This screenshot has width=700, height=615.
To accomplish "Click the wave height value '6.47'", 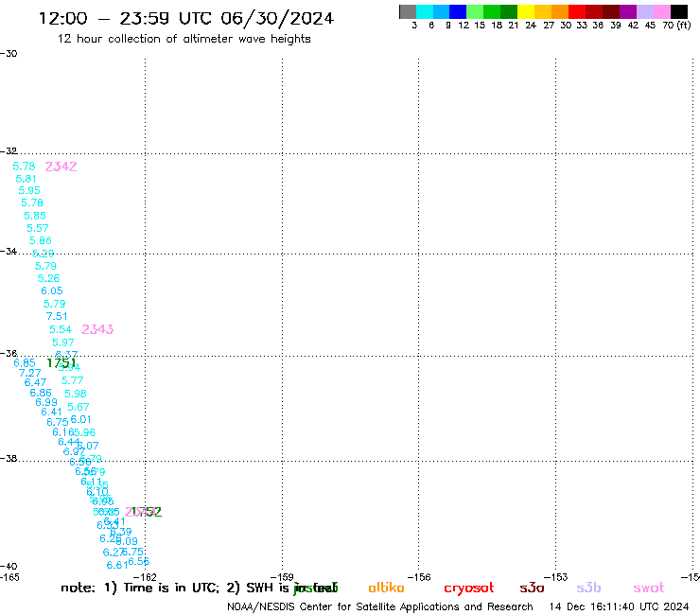I will 35,383.
